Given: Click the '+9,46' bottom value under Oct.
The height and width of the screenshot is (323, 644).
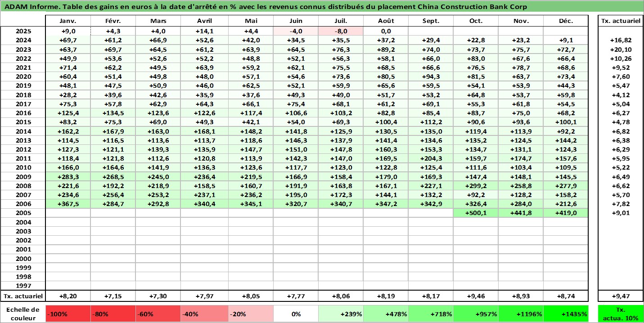Looking at the screenshot, I should (x=476, y=296).
